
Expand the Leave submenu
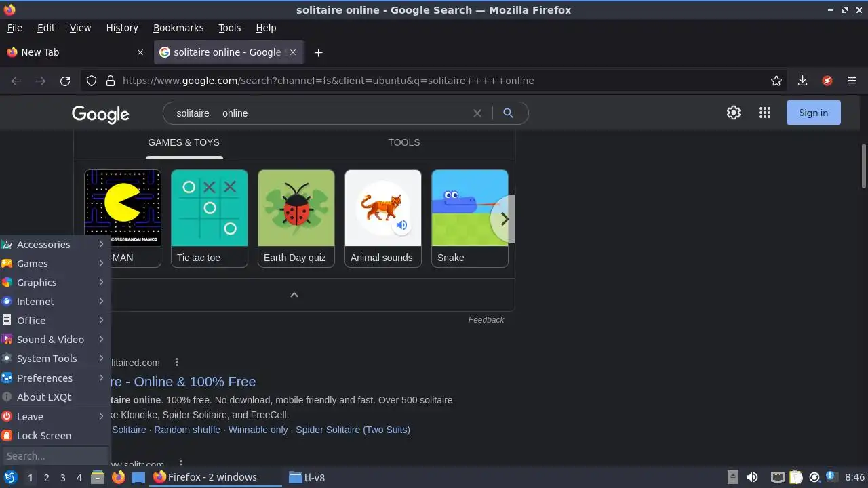point(54,417)
